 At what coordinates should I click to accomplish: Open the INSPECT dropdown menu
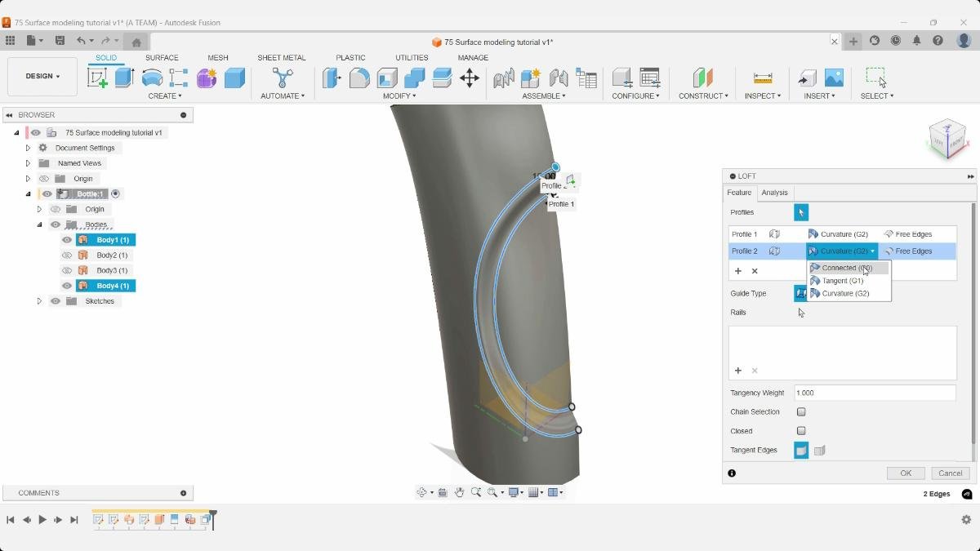(763, 96)
